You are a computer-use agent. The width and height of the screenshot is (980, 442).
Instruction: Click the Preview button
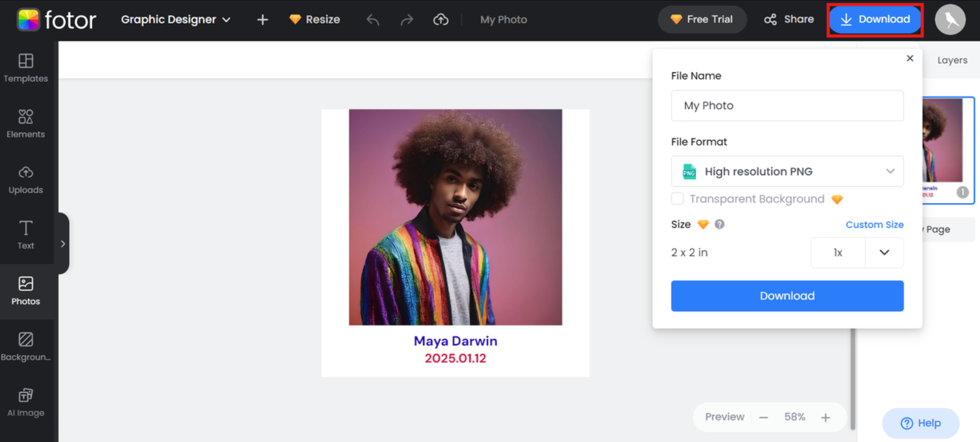724,417
